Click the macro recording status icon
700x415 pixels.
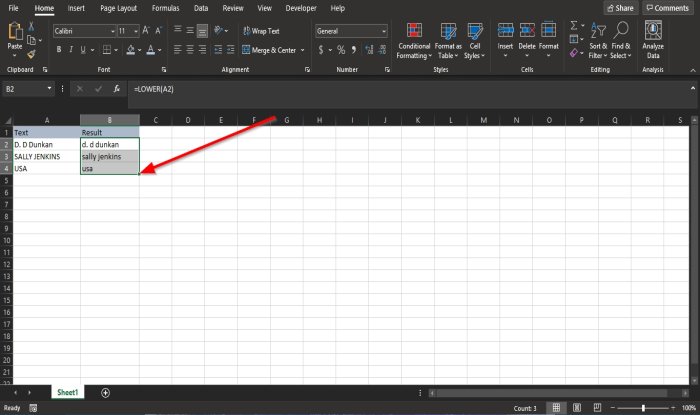[x=33, y=408]
